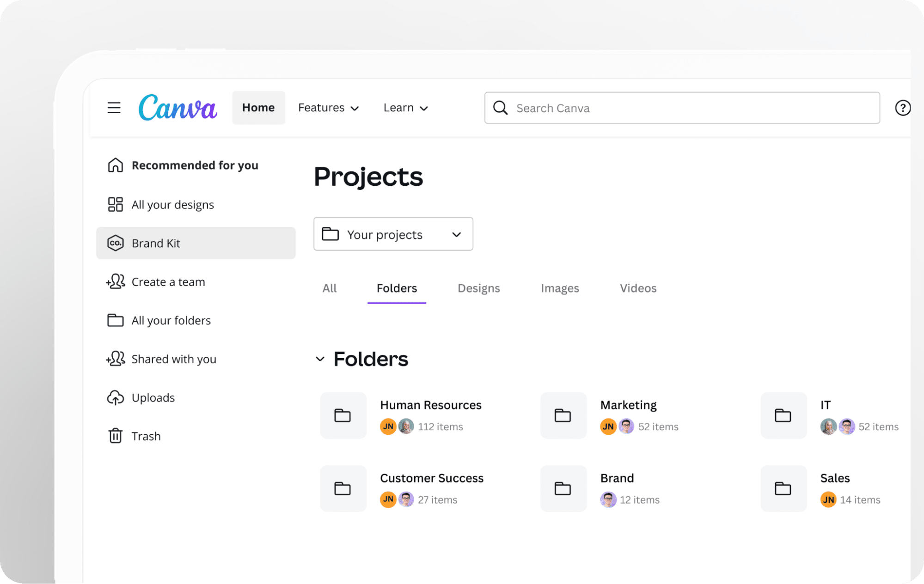924x584 pixels.
Task: Open the Marketing folder thumbnail
Action: pos(563,415)
